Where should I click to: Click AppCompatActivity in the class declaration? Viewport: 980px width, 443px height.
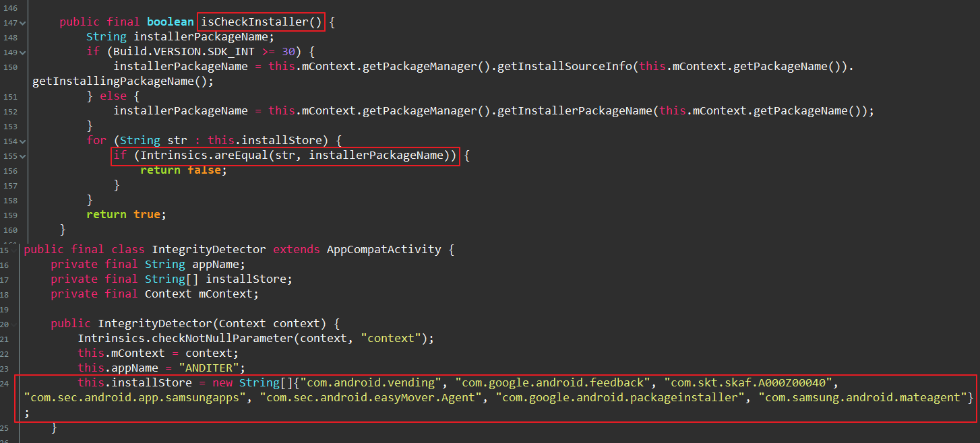click(x=384, y=249)
